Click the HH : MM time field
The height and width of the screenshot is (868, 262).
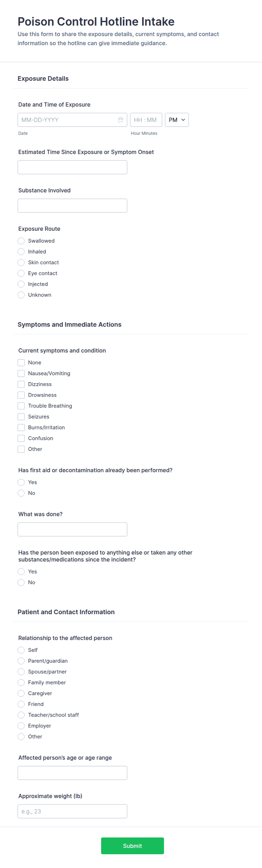pyautogui.click(x=146, y=120)
